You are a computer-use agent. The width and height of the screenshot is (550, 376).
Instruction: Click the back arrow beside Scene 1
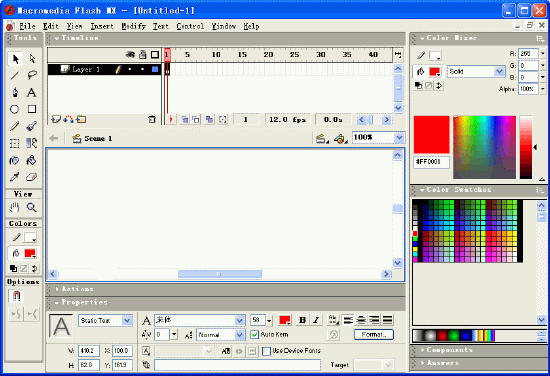(54, 139)
